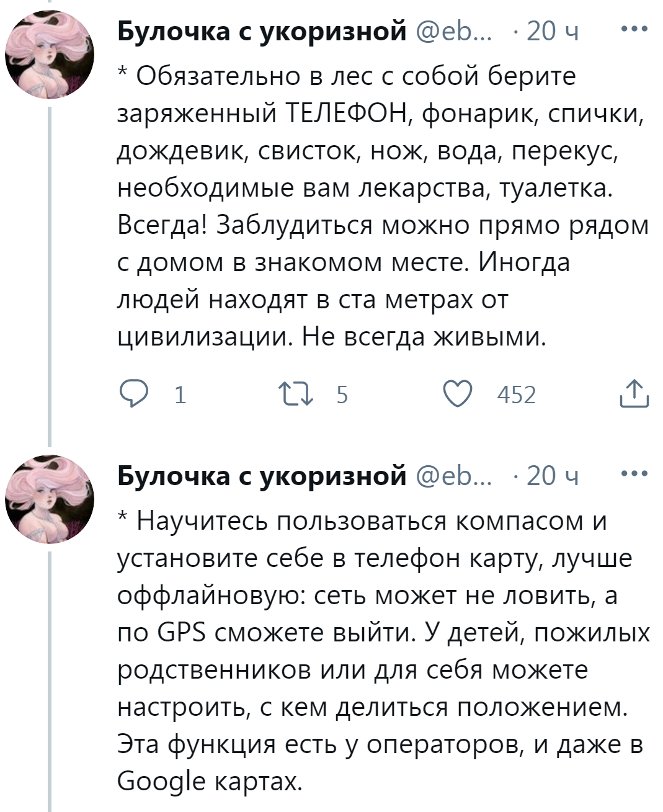Retweet the first tweet via arrows icon

[295, 395]
